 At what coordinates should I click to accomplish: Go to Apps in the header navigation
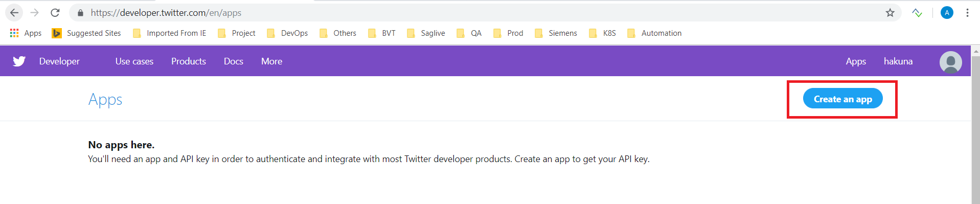[x=856, y=61]
